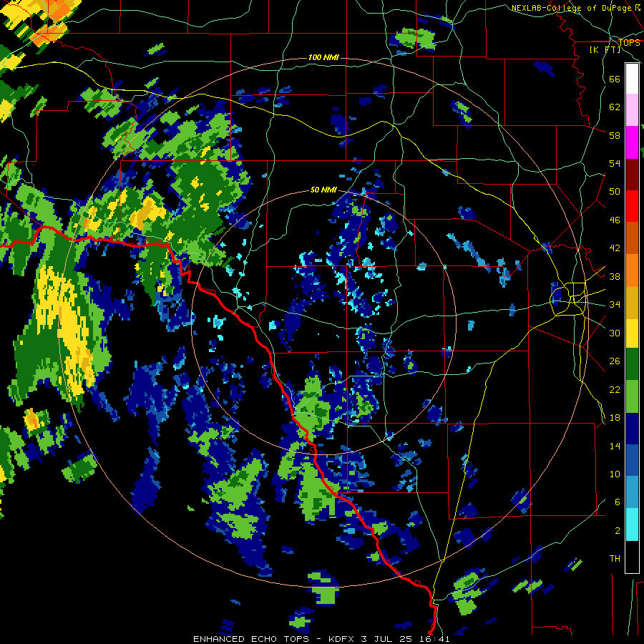Click the '42' legend value
This screenshot has height=644, width=644.
pyautogui.click(x=615, y=248)
